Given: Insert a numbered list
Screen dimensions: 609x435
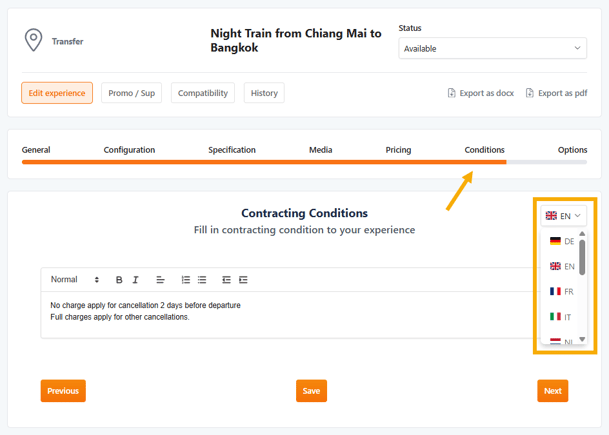Looking at the screenshot, I should [x=185, y=280].
